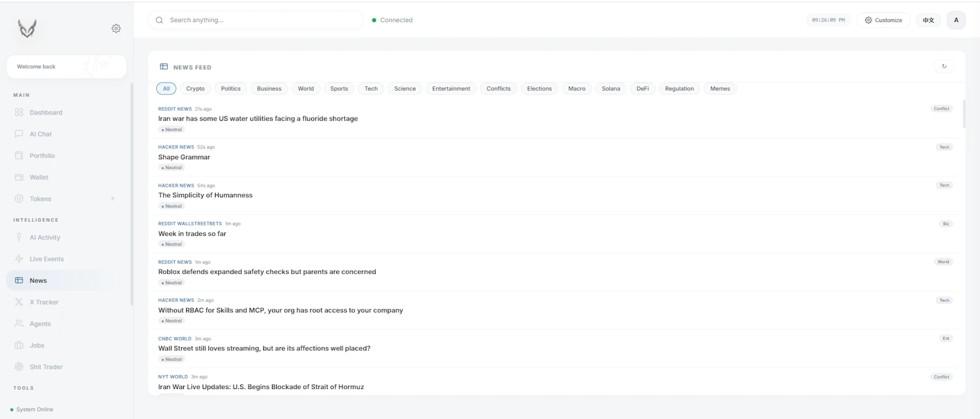The width and height of the screenshot is (980, 419).
Task: Show World news category
Action: (x=306, y=89)
